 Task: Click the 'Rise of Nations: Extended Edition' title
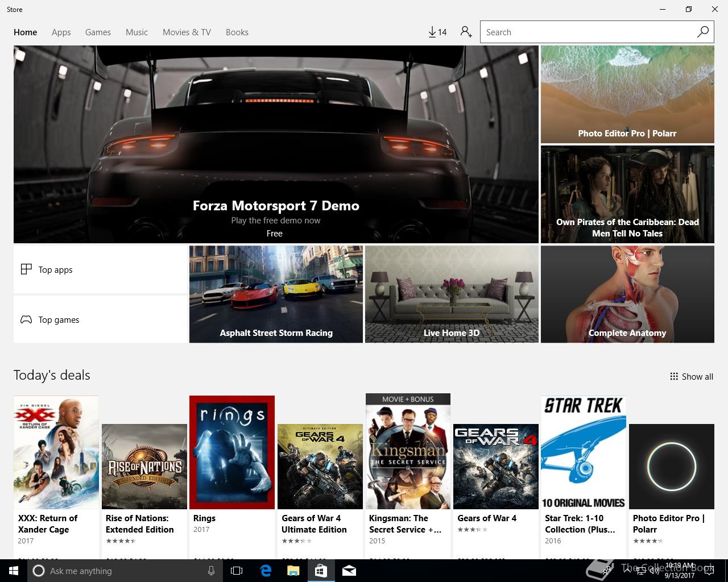click(140, 523)
